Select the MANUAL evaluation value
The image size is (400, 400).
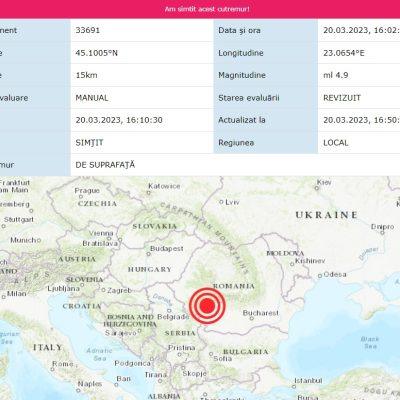(x=142, y=98)
